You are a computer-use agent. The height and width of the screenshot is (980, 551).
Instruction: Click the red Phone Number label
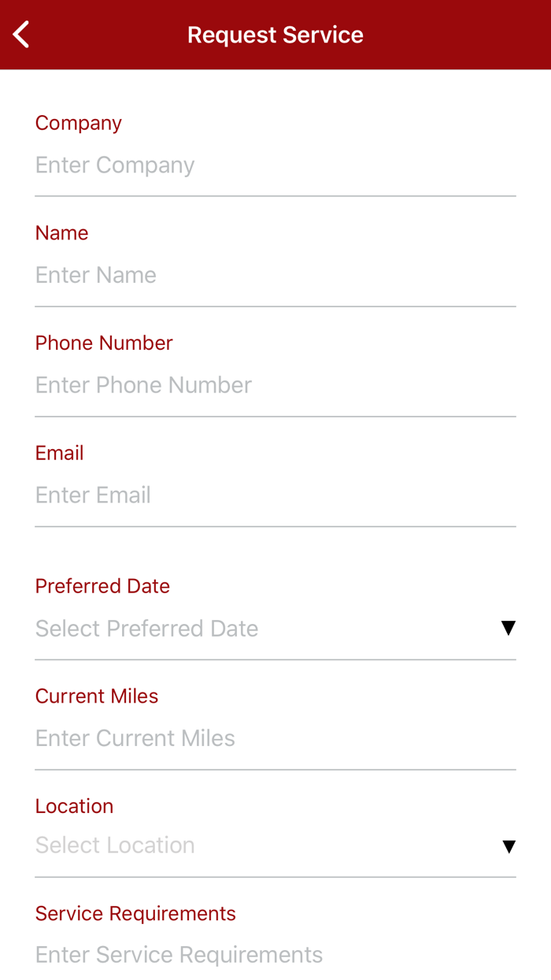(x=104, y=343)
